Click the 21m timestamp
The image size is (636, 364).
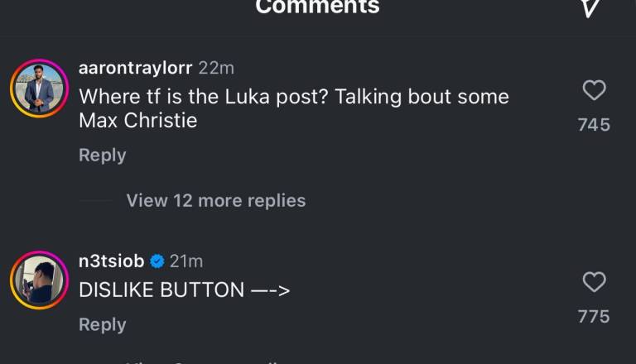pos(186,261)
